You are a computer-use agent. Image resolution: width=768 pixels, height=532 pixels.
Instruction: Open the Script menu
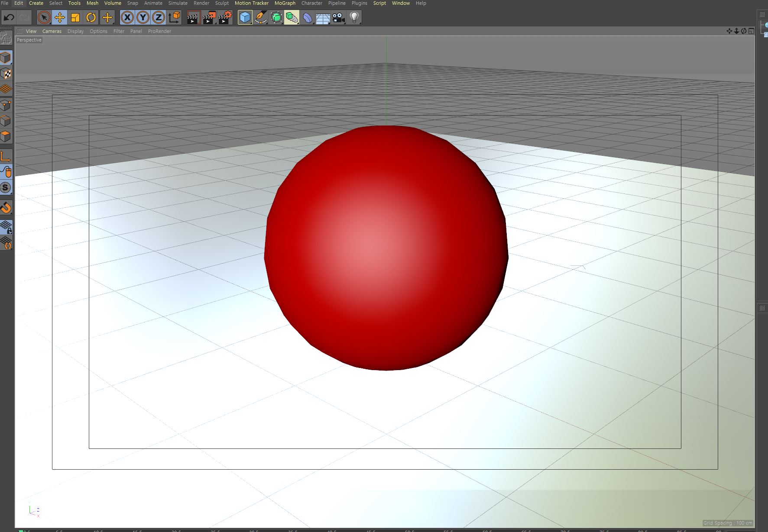(379, 3)
